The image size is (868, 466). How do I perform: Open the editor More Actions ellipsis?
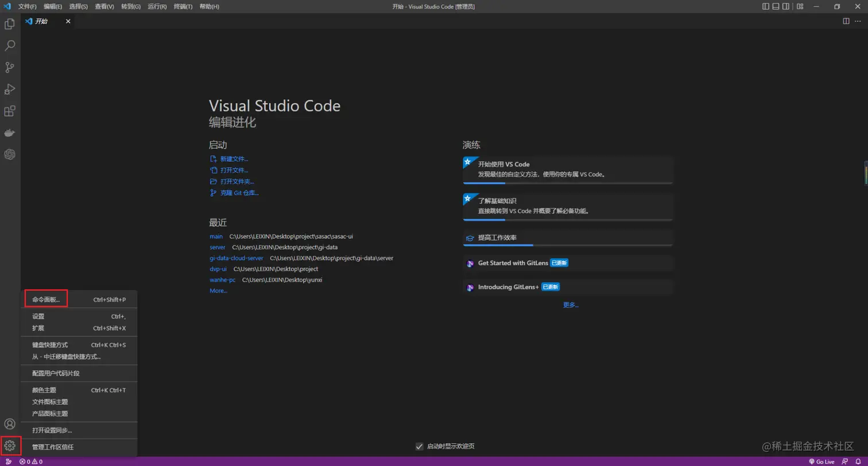858,21
